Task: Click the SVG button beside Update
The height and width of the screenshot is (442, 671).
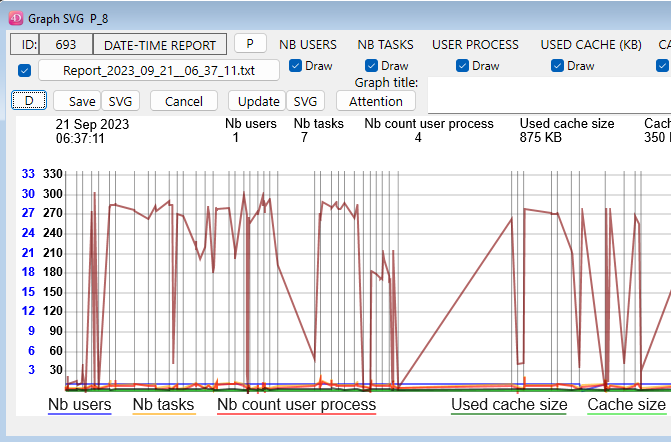Action: (306, 101)
